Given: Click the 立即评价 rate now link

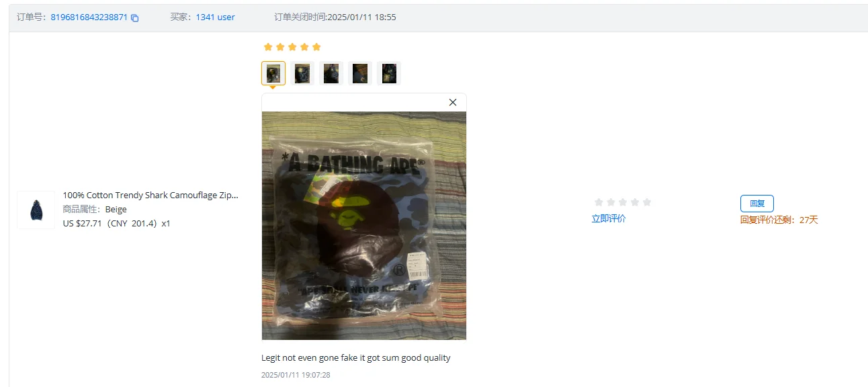Looking at the screenshot, I should (609, 218).
